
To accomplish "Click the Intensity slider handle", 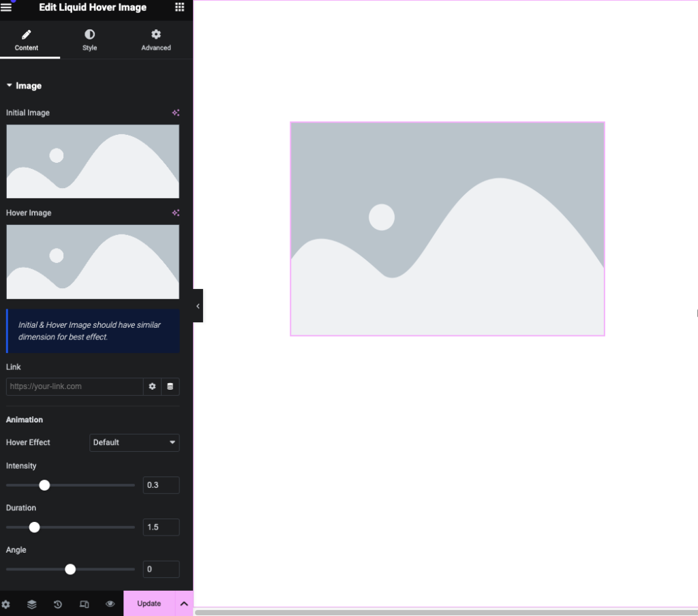I will click(x=44, y=485).
